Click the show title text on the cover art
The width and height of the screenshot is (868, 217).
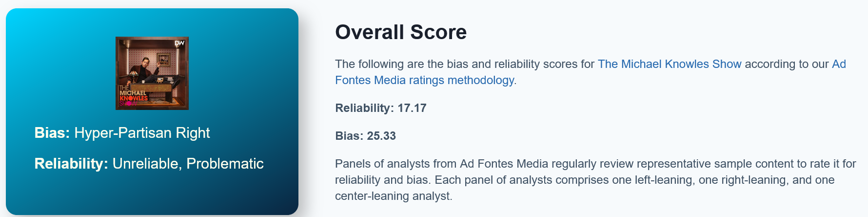(133, 96)
